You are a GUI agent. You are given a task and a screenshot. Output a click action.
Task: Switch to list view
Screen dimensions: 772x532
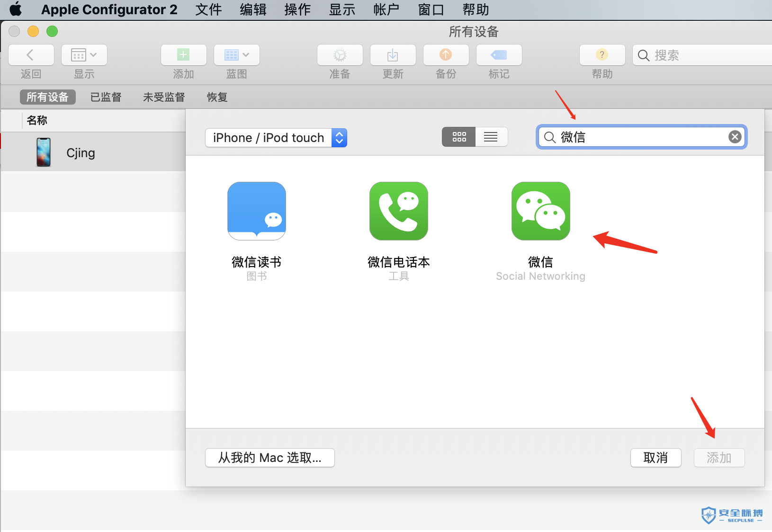click(491, 137)
